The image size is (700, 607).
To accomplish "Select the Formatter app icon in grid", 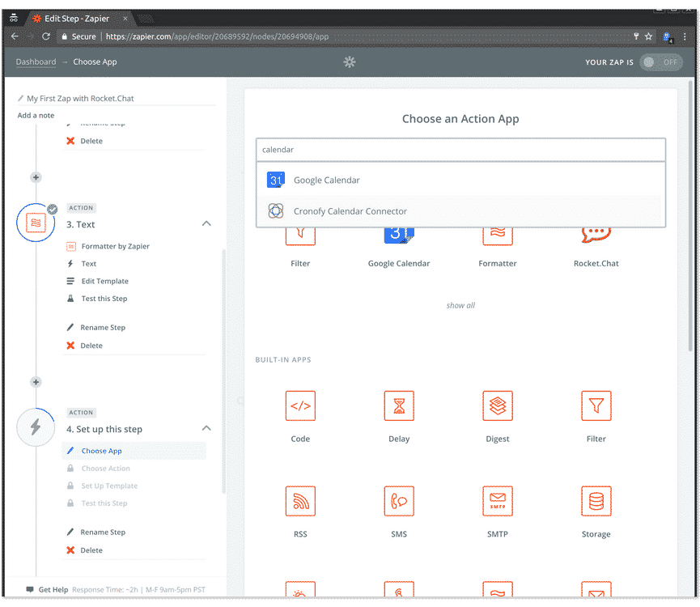I will point(498,236).
